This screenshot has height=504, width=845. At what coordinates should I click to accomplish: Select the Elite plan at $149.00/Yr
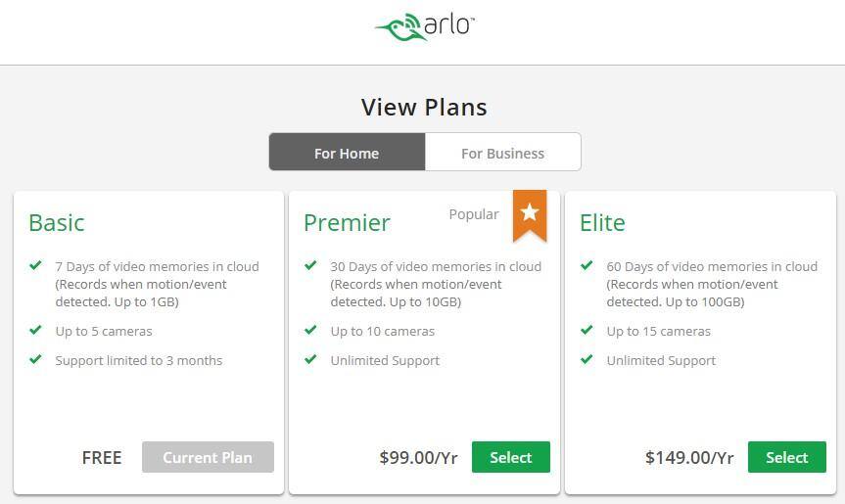[786, 457]
